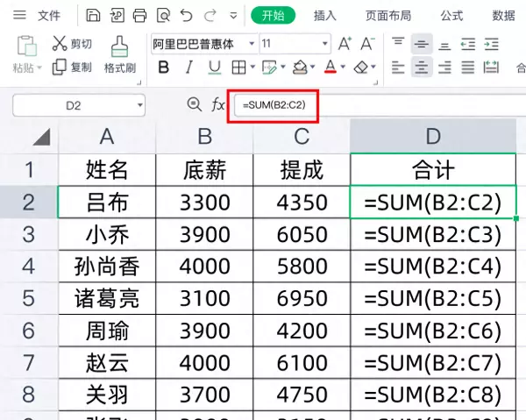The height and width of the screenshot is (420, 526).
Task: Increase font size with A+ icon
Action: click(x=345, y=44)
